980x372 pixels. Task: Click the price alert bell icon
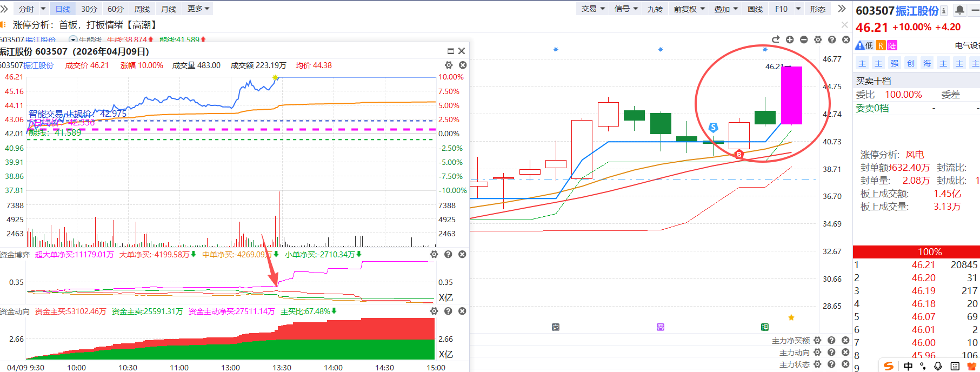(959, 10)
